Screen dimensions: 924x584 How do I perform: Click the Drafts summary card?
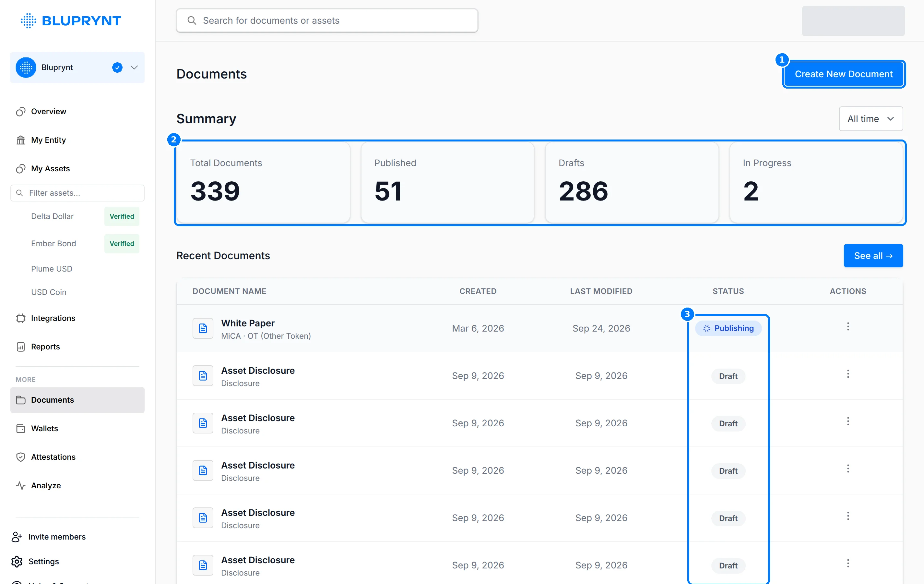tap(632, 182)
